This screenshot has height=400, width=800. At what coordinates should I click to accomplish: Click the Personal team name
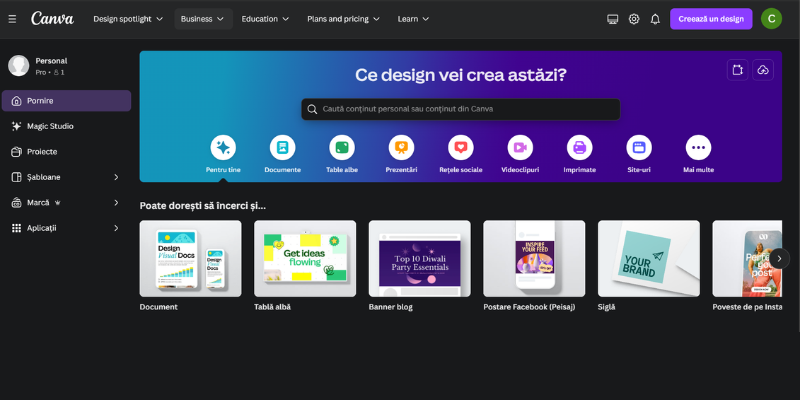(51, 61)
